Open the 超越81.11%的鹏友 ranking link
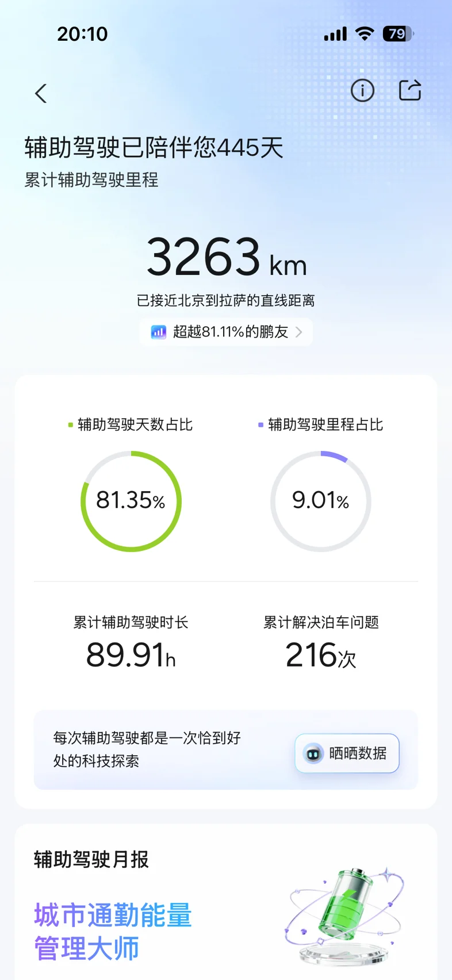Image resolution: width=452 pixels, height=980 pixels. pos(230,332)
